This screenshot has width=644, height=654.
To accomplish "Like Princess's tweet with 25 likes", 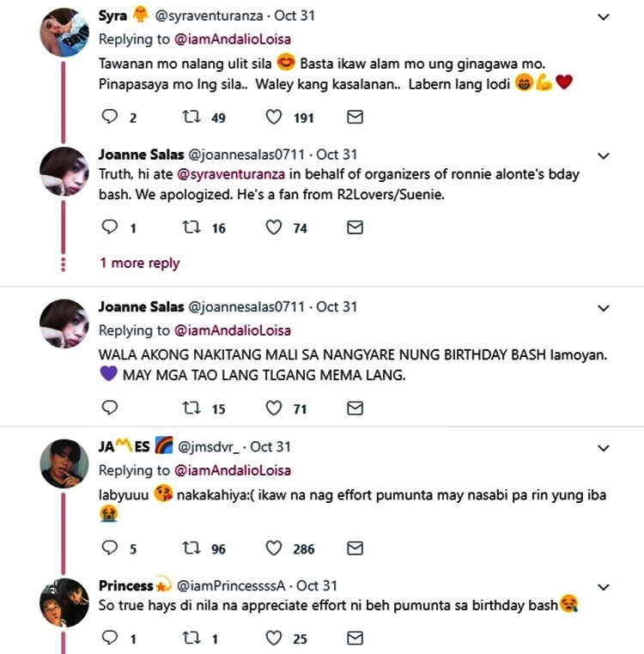I will (274, 638).
